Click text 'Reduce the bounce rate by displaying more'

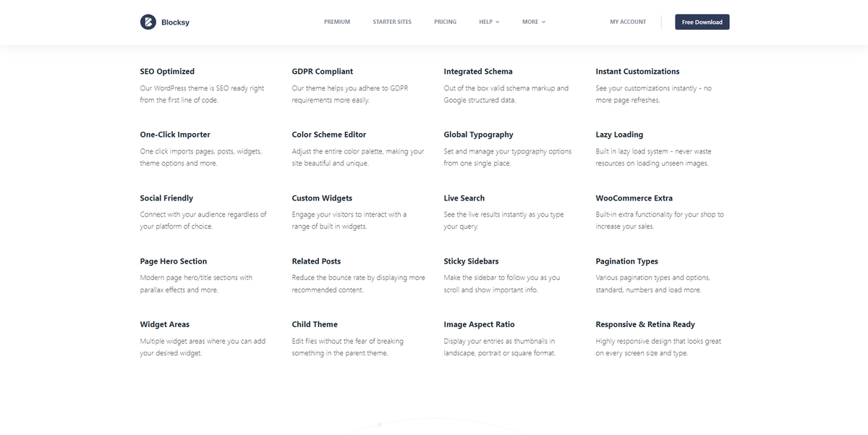[x=359, y=278]
